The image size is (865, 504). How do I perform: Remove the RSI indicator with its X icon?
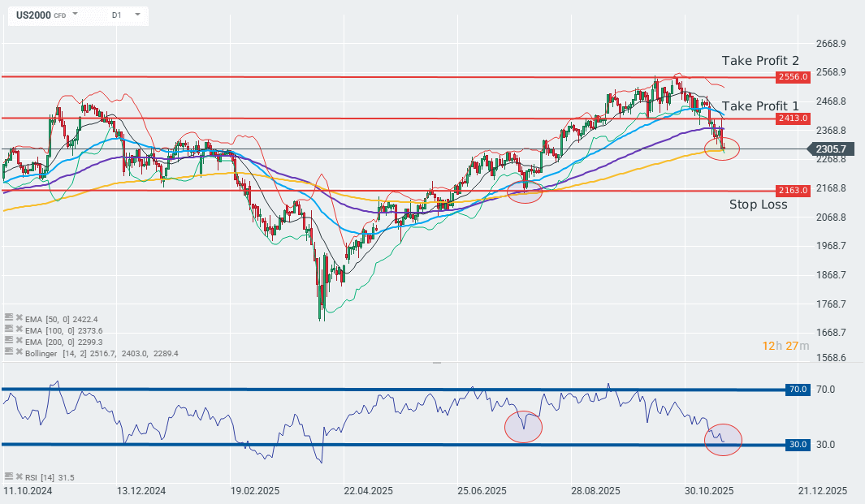pos(19,477)
